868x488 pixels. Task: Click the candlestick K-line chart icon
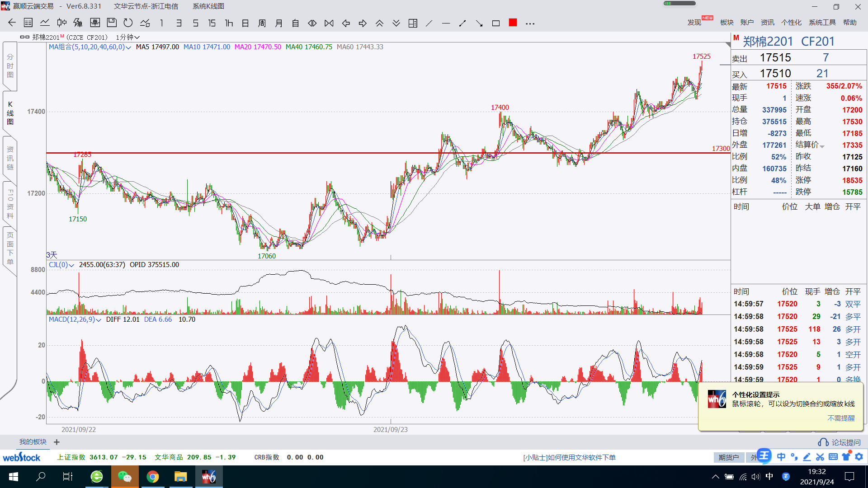[61, 23]
